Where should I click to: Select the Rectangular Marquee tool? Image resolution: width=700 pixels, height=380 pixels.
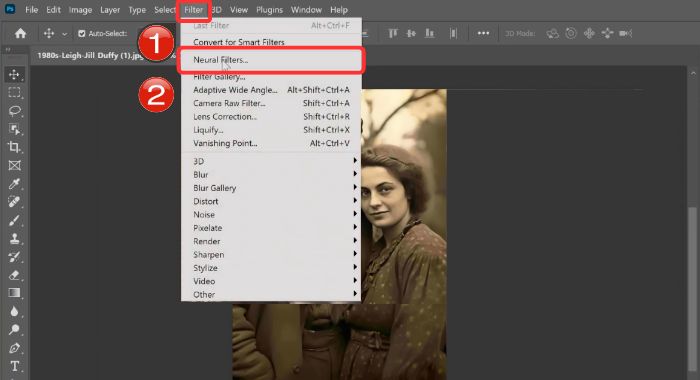coord(14,92)
